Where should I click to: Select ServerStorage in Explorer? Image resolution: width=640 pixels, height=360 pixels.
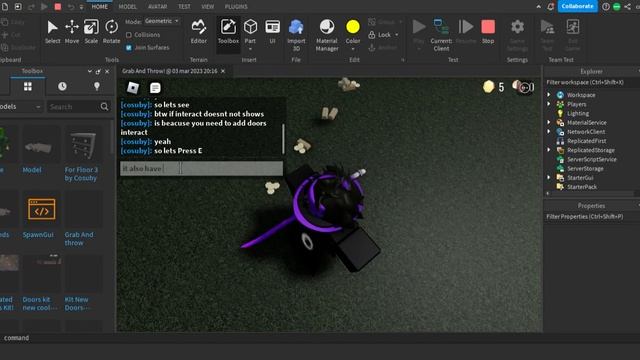[x=585, y=168]
